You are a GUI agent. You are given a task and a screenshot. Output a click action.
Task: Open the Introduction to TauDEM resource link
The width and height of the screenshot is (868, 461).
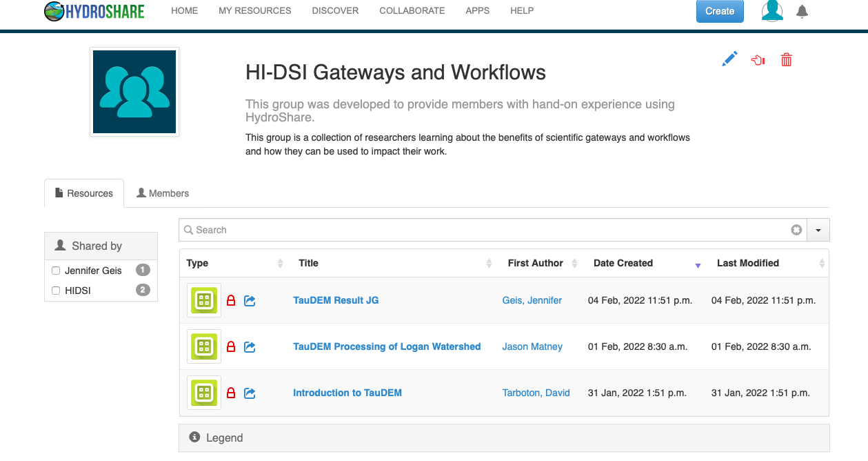coord(347,393)
